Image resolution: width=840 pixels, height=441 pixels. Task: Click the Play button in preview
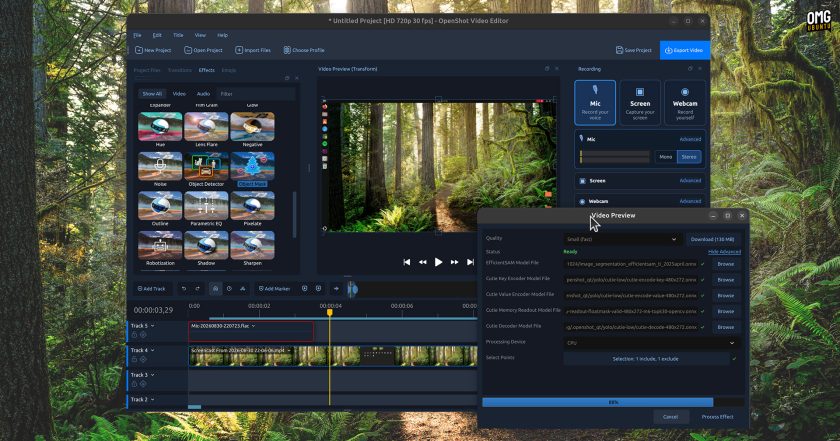[x=438, y=262]
